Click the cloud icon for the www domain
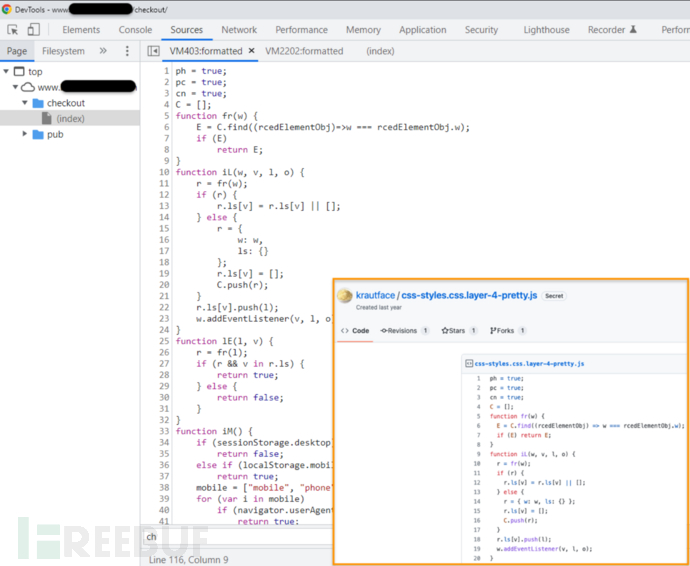The image size is (690, 566). click(x=28, y=87)
